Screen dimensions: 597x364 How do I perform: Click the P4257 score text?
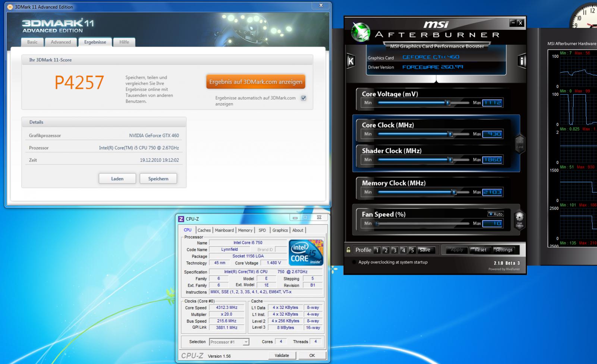[79, 82]
